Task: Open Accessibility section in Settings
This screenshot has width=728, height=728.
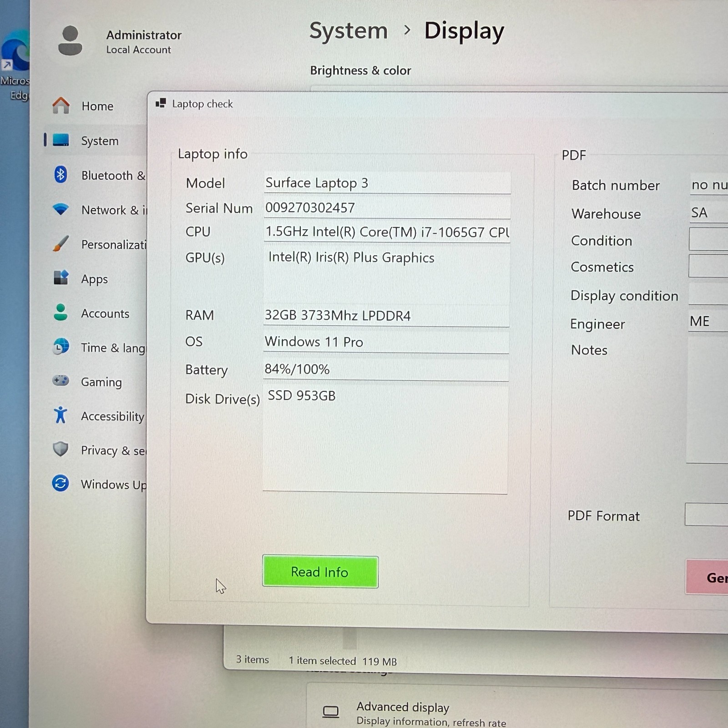Action: [x=113, y=416]
